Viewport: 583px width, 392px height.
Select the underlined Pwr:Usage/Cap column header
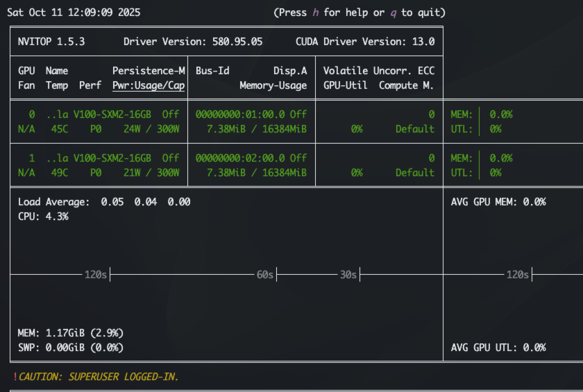pyautogui.click(x=149, y=86)
